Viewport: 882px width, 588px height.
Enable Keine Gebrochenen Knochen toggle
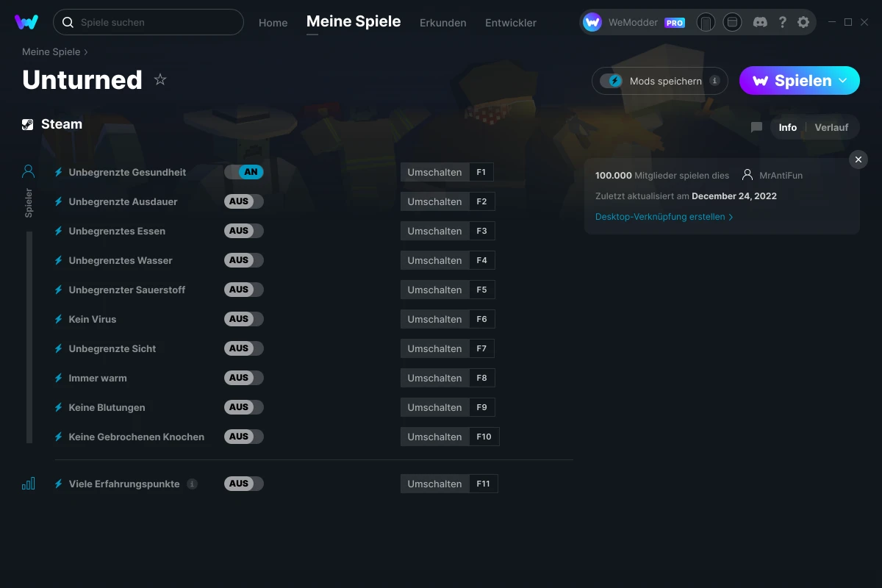[x=244, y=437]
